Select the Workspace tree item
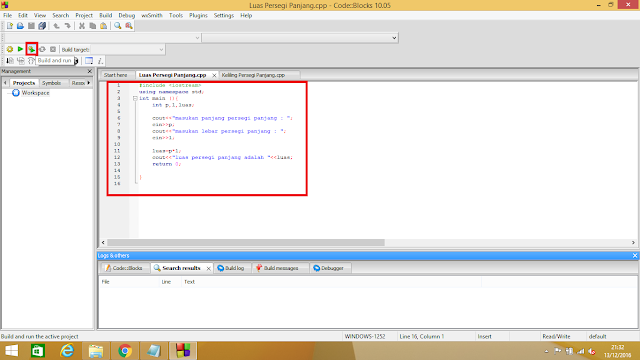The height and width of the screenshot is (360, 640). [35, 93]
